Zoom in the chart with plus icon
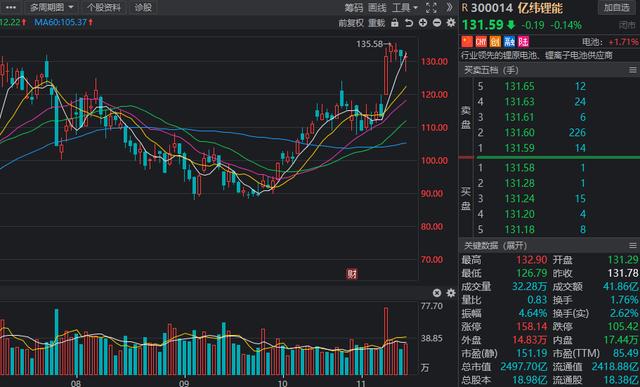Viewport: 640px width, 387px height. [423, 23]
